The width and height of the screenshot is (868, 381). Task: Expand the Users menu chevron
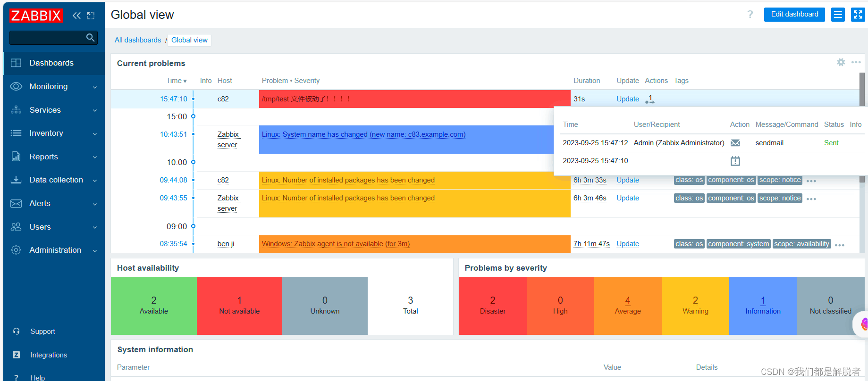click(95, 227)
